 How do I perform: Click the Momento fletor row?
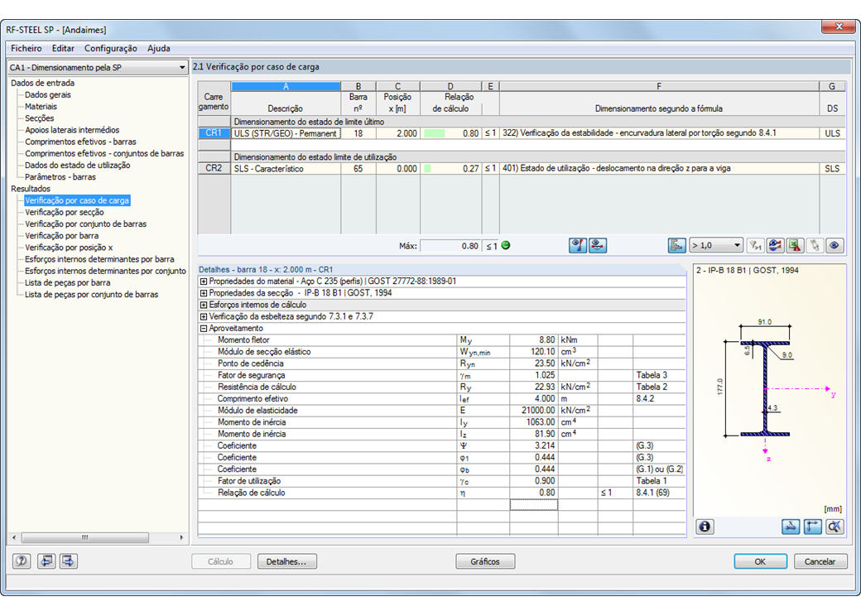pyautogui.click(x=441, y=339)
